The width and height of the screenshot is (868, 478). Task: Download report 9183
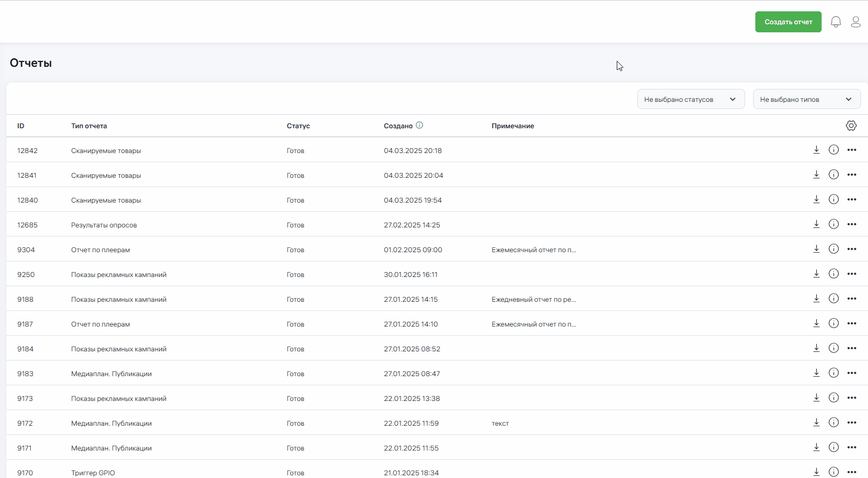coord(816,373)
